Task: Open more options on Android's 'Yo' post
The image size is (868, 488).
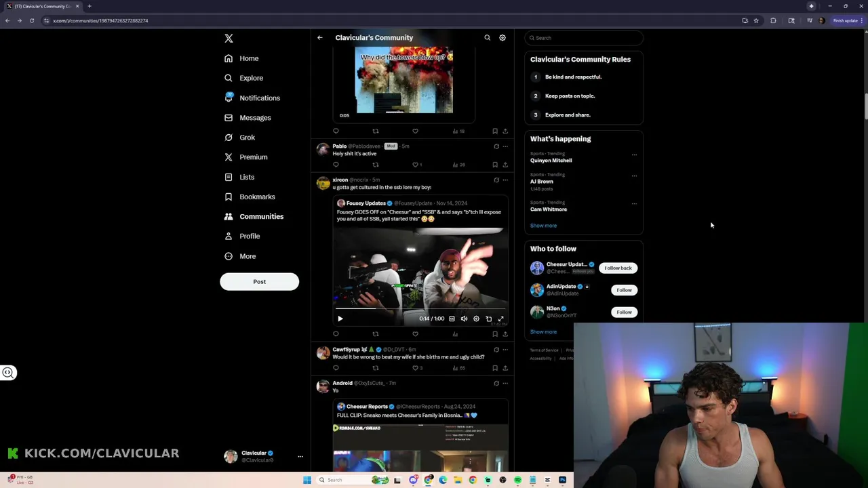Action: [505, 384]
